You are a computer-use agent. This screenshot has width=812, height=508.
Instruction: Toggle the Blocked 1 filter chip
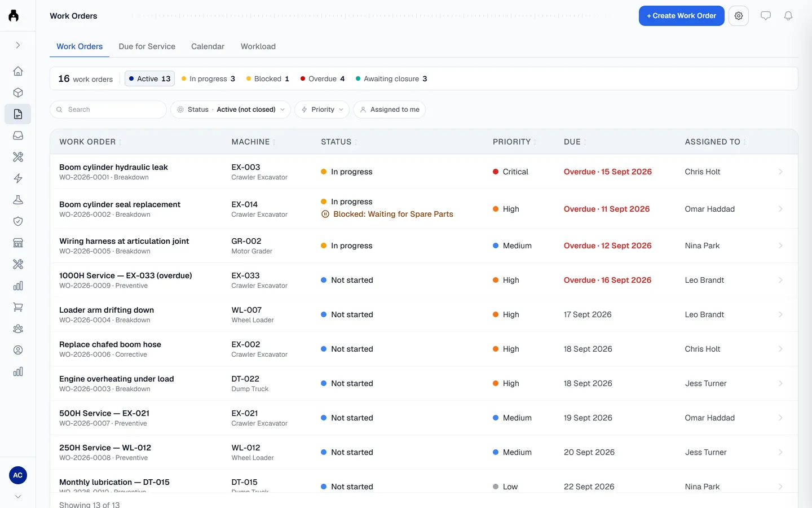click(268, 78)
